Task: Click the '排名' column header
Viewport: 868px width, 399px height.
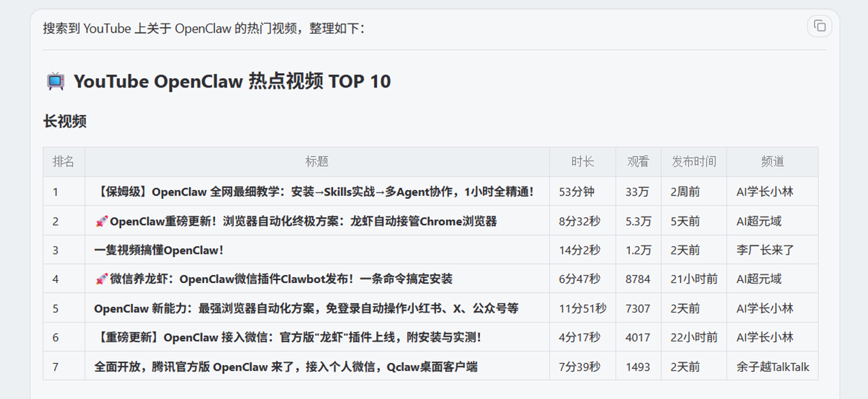Action: click(64, 161)
